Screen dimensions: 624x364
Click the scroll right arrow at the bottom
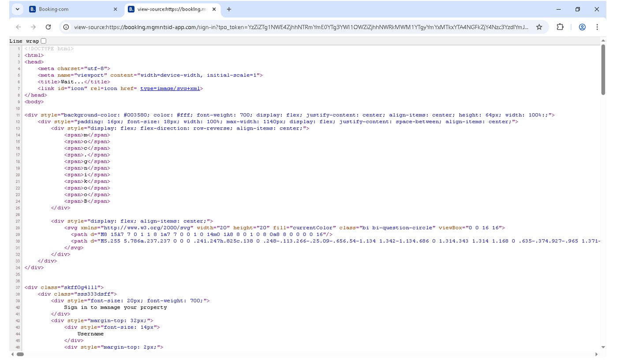tap(596, 354)
